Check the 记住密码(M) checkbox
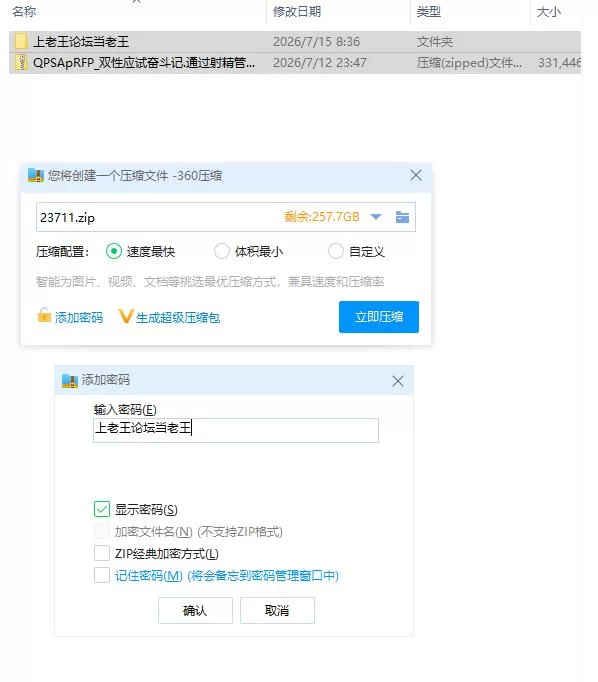The width and height of the screenshot is (598, 682). (102, 575)
